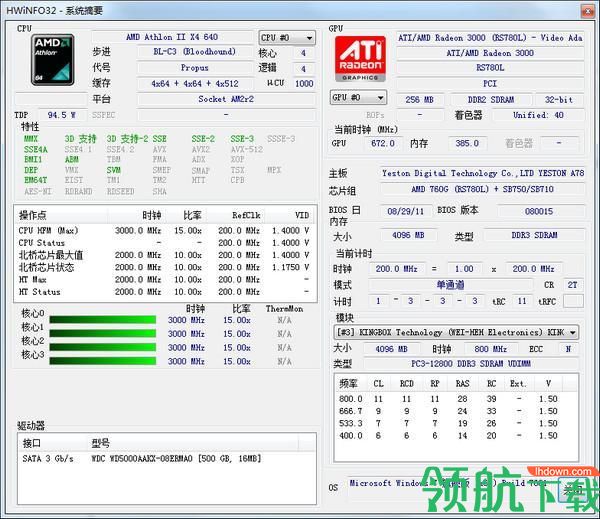
Task: Expand the KINGBOX memory module dropdown
Action: click(456, 332)
